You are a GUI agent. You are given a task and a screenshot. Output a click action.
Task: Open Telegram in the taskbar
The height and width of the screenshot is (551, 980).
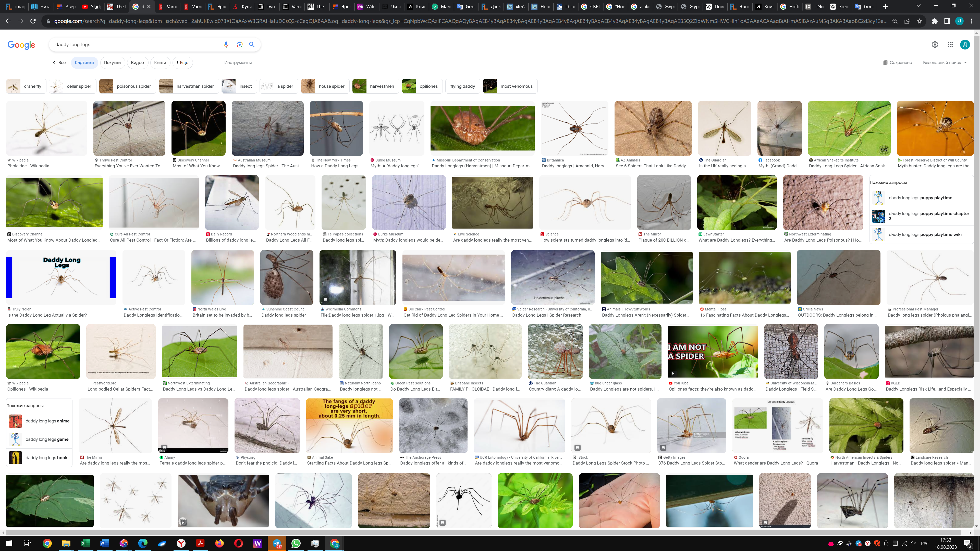point(277,543)
